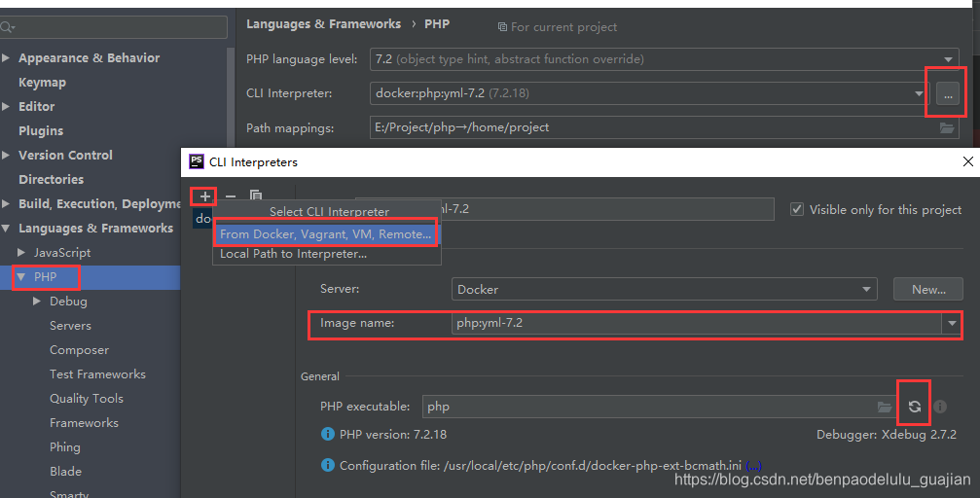Select Frameworks under PHP
The width and height of the screenshot is (980, 498).
click(x=84, y=423)
